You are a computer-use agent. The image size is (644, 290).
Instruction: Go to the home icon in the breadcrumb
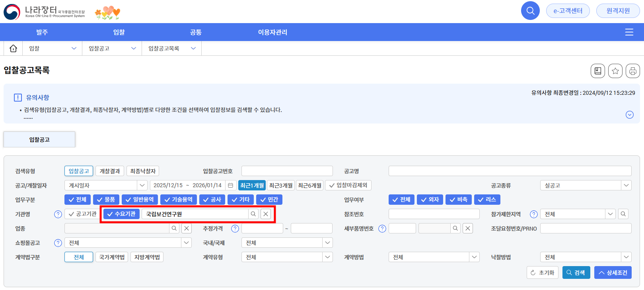13,48
